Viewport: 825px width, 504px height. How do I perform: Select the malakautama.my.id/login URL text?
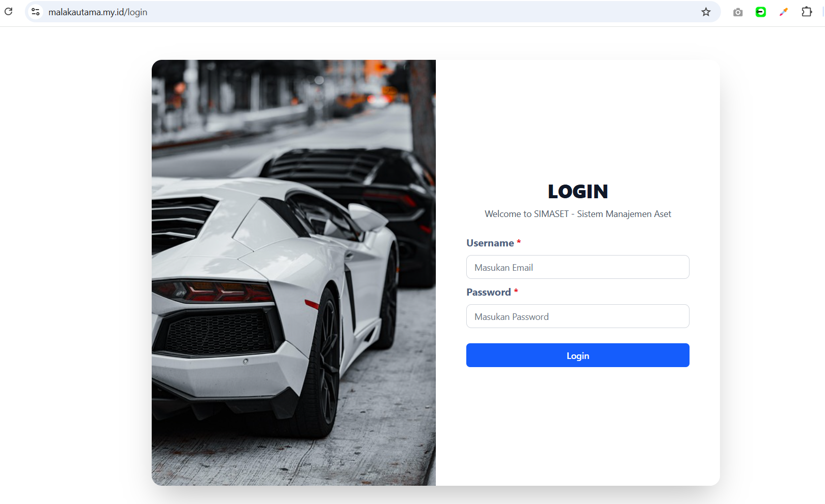point(98,12)
